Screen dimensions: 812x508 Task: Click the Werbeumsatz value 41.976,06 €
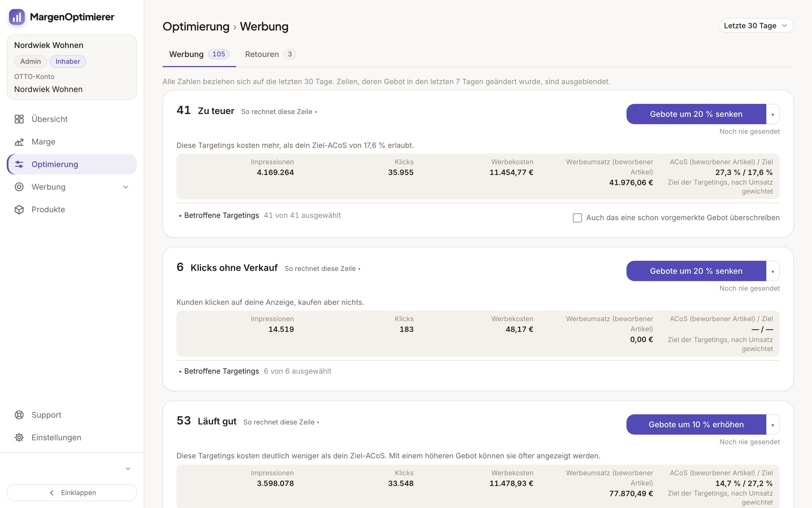click(631, 183)
